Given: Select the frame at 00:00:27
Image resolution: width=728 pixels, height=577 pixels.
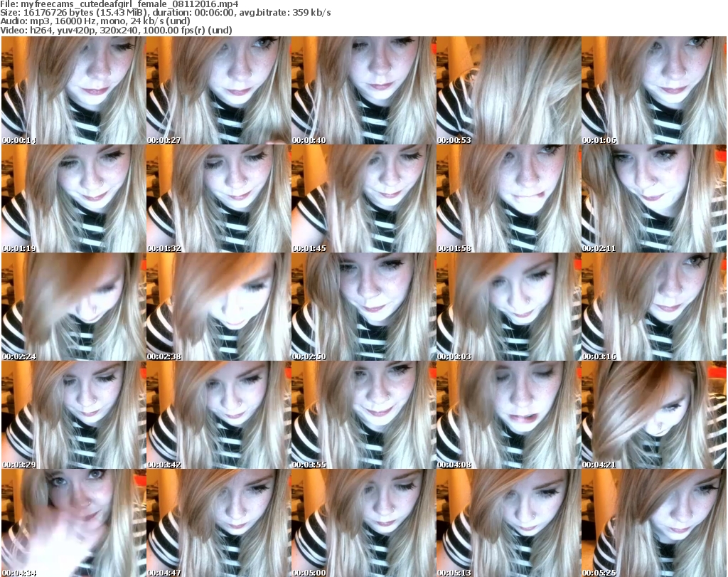Looking at the screenshot, I should (218, 90).
